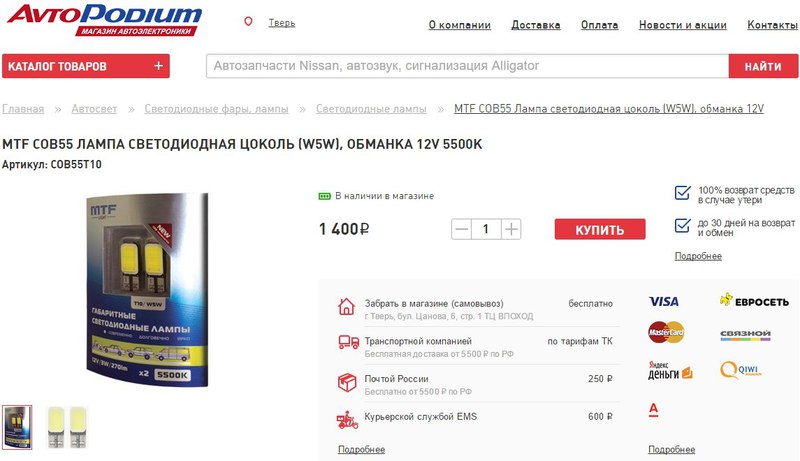Click the EMS courier scooter icon

pyautogui.click(x=347, y=420)
